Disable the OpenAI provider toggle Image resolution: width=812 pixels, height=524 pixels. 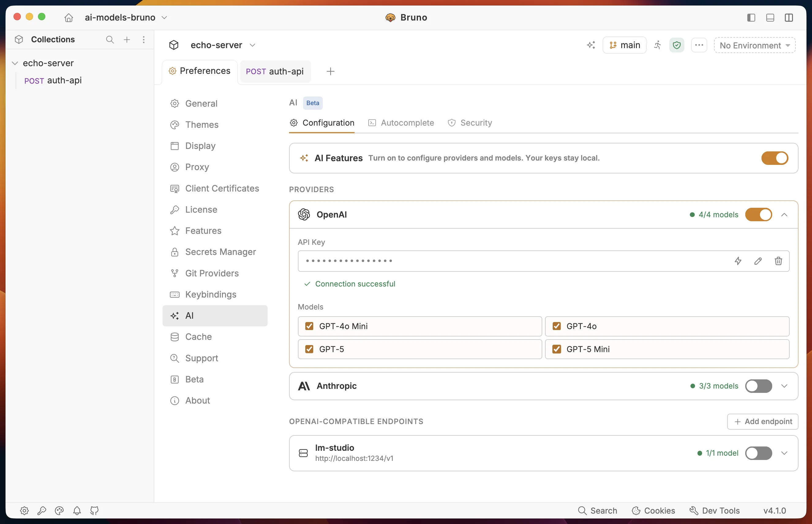click(759, 215)
